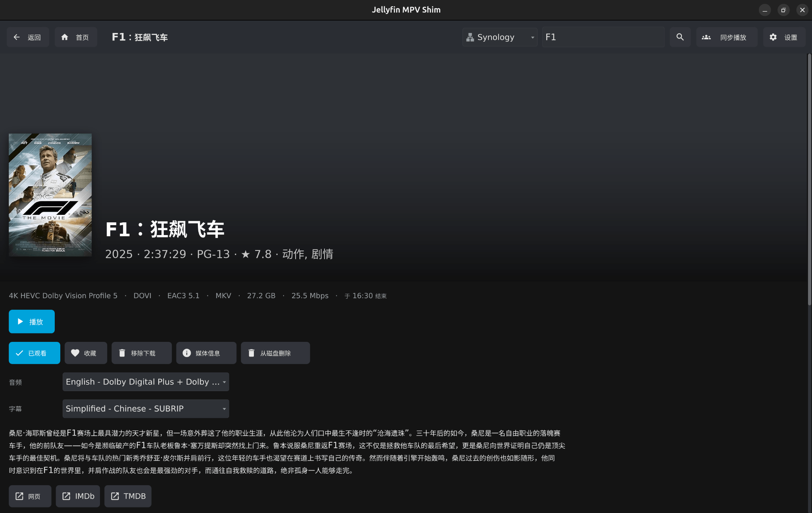Screen dimensions: 812x513
Task: Click the vertical scrollbar on right edge
Action: (x=809, y=179)
